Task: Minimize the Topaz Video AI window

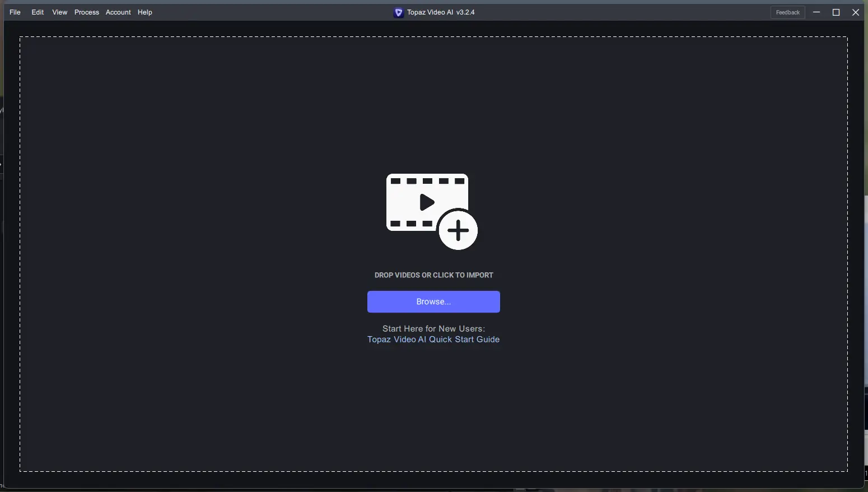Action: 816,12
